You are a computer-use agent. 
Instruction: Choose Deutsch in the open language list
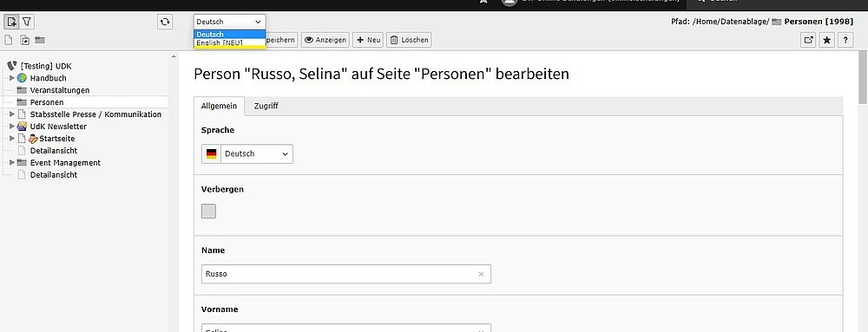pyautogui.click(x=229, y=35)
